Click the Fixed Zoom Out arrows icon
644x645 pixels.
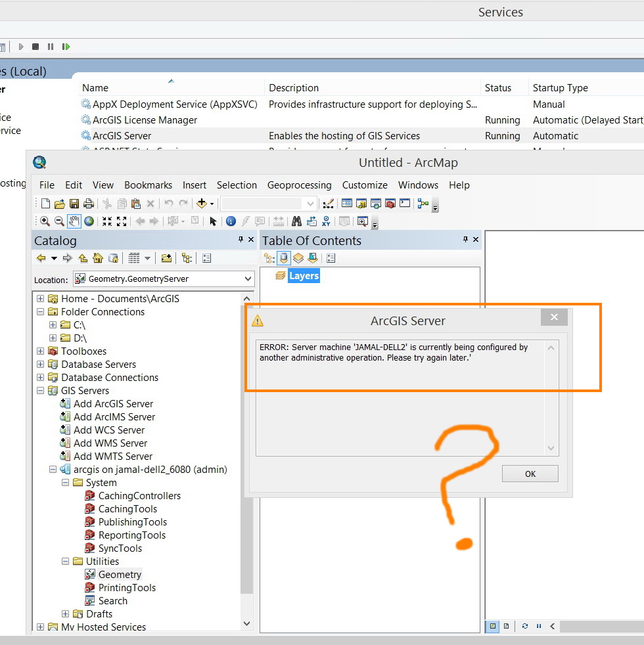(x=122, y=222)
